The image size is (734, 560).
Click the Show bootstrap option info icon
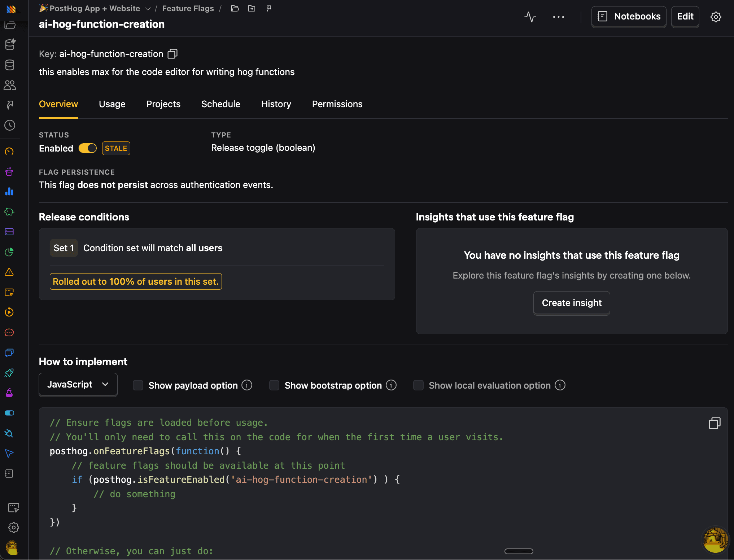point(391,385)
